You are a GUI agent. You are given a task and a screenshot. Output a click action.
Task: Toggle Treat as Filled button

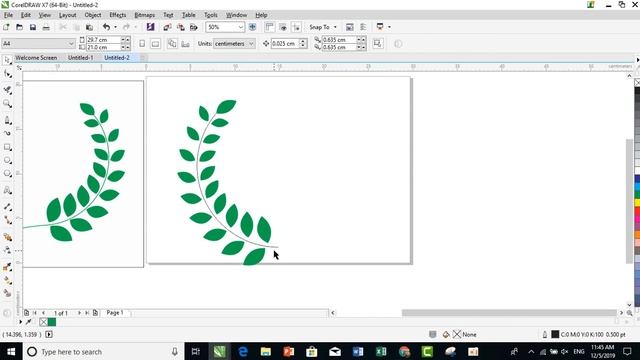pyautogui.click(x=378, y=43)
